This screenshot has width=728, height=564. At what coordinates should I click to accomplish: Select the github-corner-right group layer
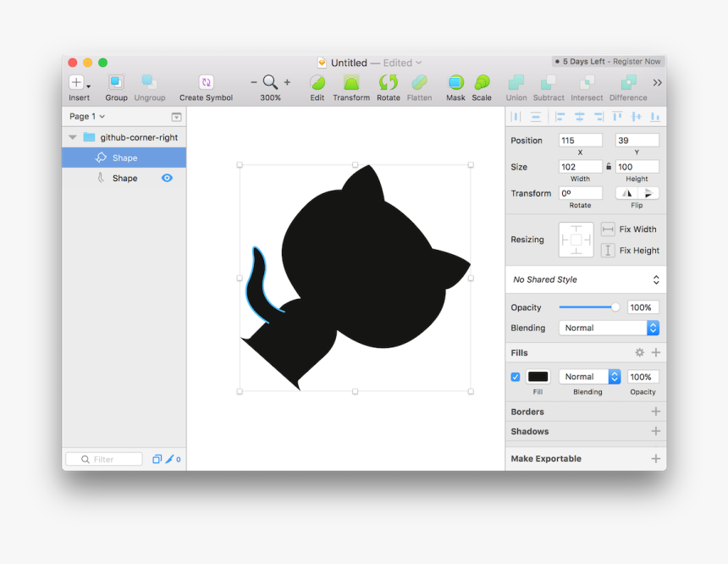(124, 137)
